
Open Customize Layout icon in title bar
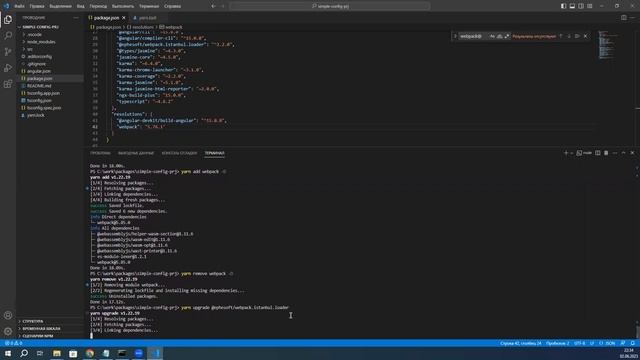pyautogui.click(x=590, y=6)
